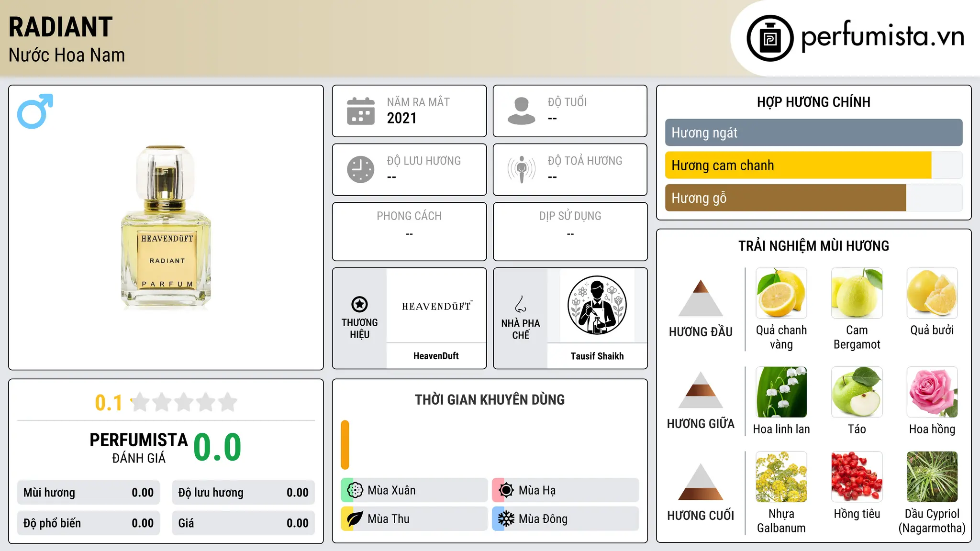
Task: Click the Hương cam chanh accord bar
Action: pyautogui.click(x=814, y=165)
